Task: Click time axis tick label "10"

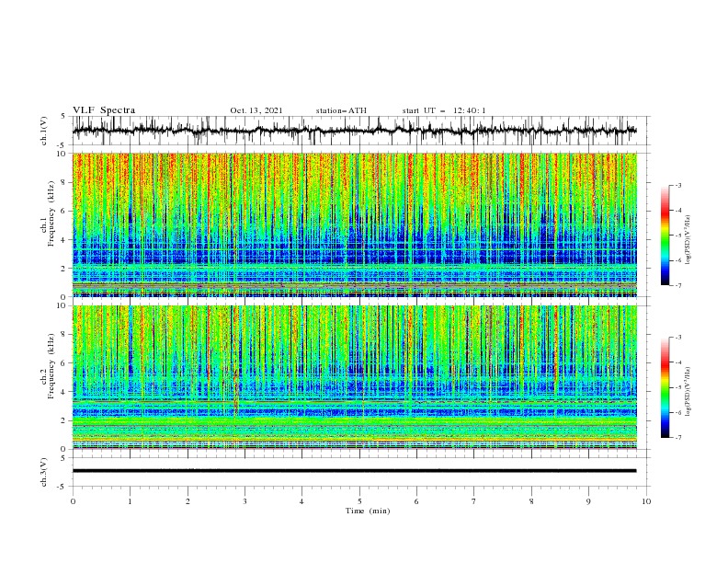Action: point(646,501)
